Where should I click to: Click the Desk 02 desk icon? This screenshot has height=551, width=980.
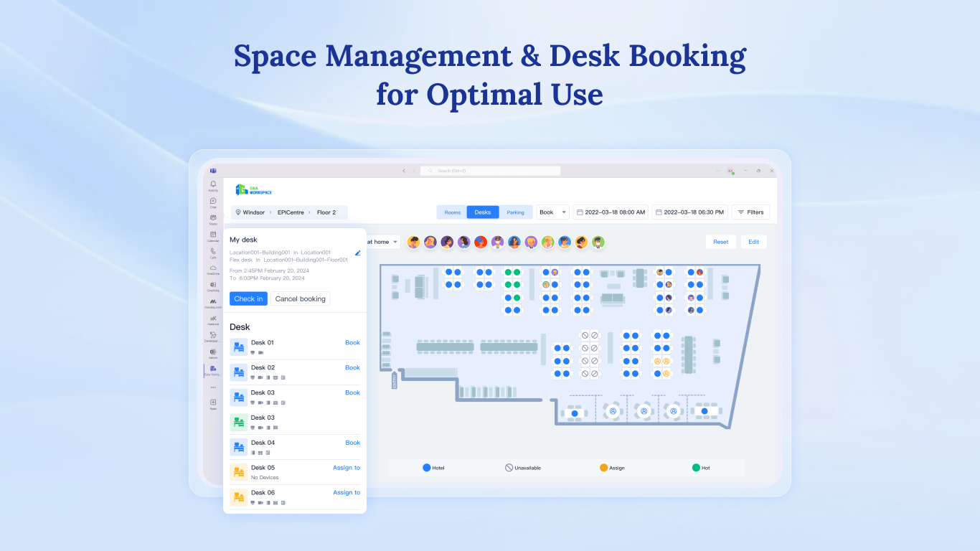coord(238,372)
